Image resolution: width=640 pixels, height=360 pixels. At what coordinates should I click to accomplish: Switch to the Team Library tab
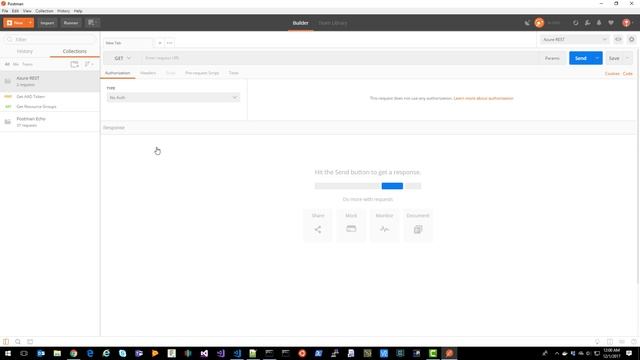(333, 23)
